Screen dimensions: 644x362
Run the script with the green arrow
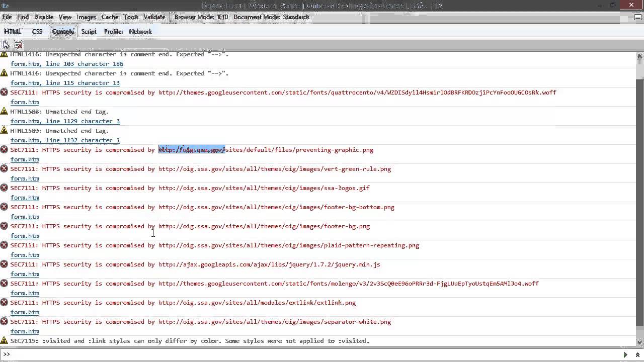click(x=625, y=354)
